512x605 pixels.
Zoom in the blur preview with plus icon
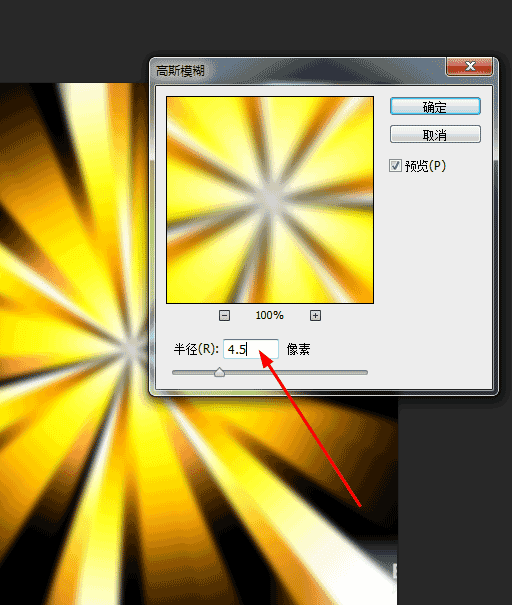(x=315, y=316)
